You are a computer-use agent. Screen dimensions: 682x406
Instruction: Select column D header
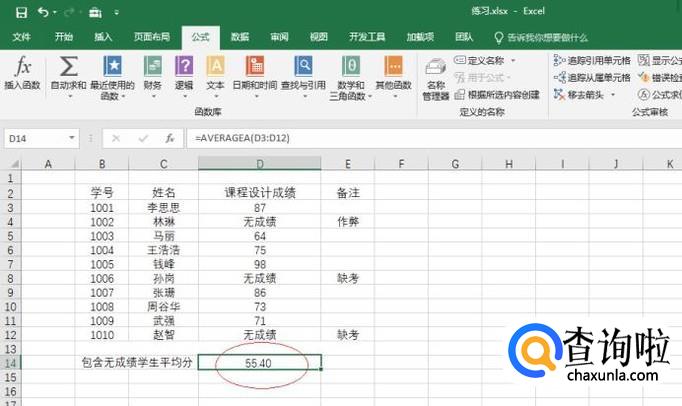(260, 164)
